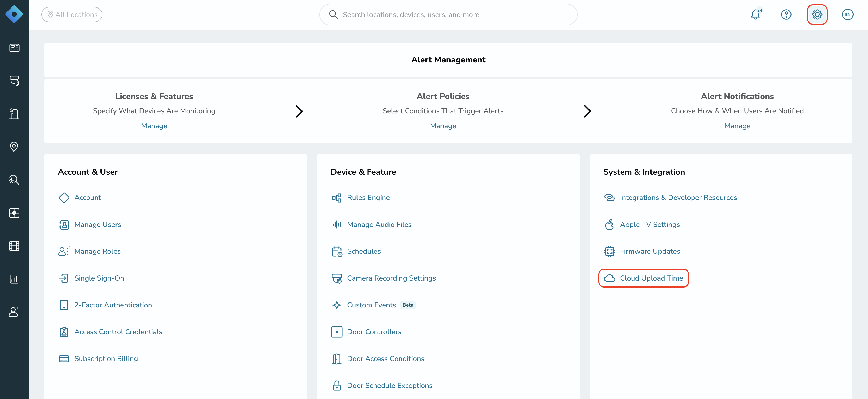
Task: Click the Manage Roles icon
Action: pyautogui.click(x=64, y=251)
